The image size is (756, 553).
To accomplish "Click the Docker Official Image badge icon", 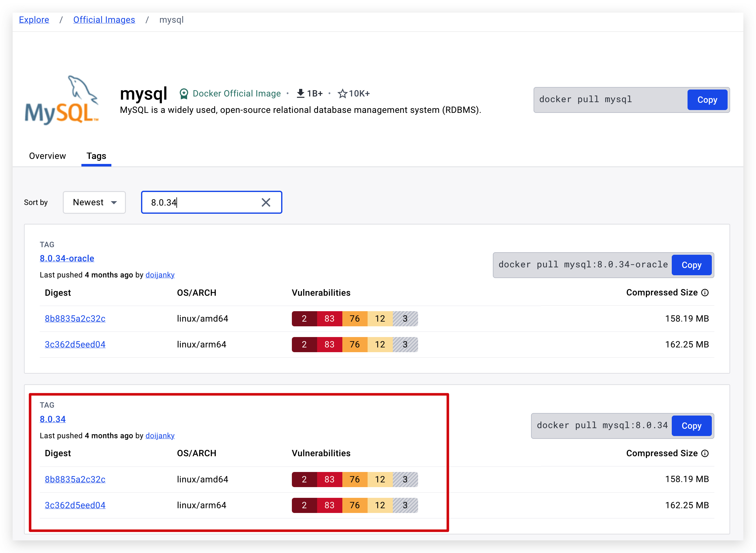I will [184, 94].
